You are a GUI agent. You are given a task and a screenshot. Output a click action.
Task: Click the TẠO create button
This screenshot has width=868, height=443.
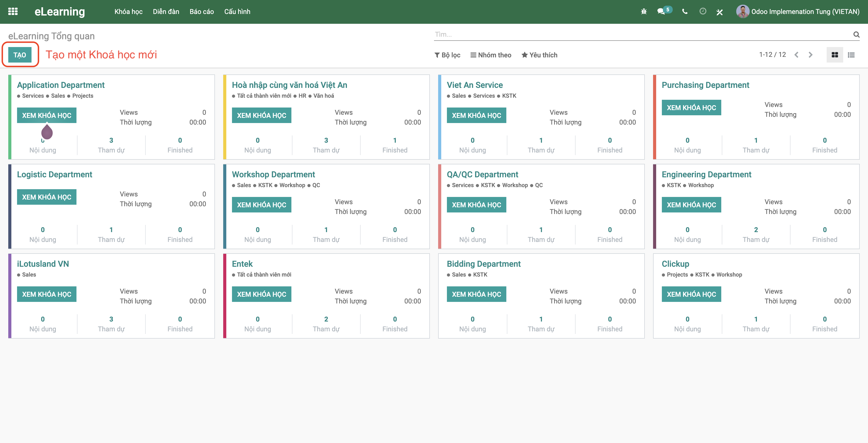coord(20,55)
